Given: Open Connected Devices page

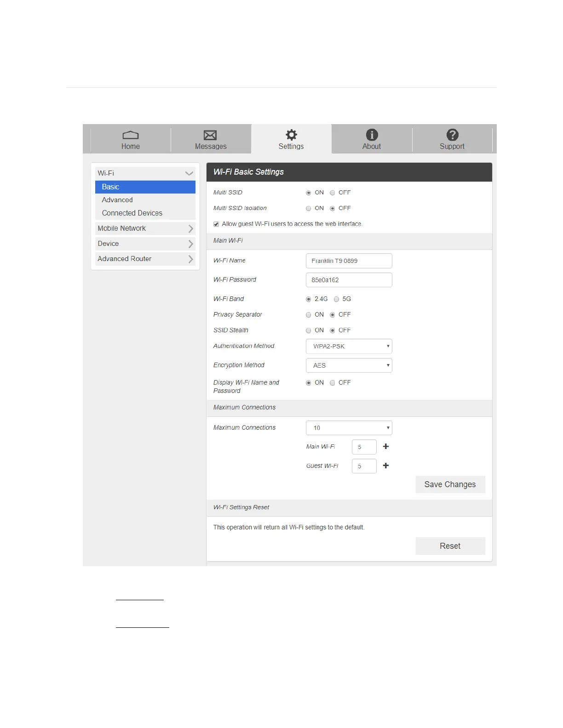Looking at the screenshot, I should (x=145, y=213).
